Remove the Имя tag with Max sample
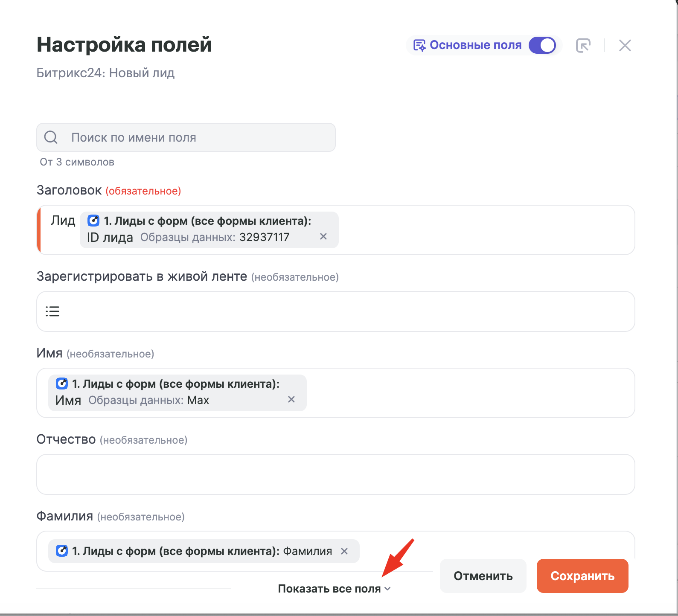Viewport: 678px width, 616px height. click(291, 399)
